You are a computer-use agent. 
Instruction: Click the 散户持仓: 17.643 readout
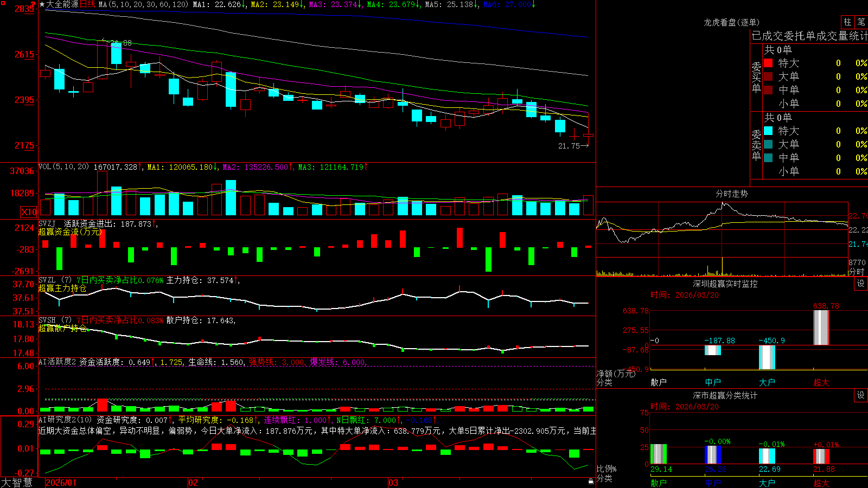click(200, 320)
